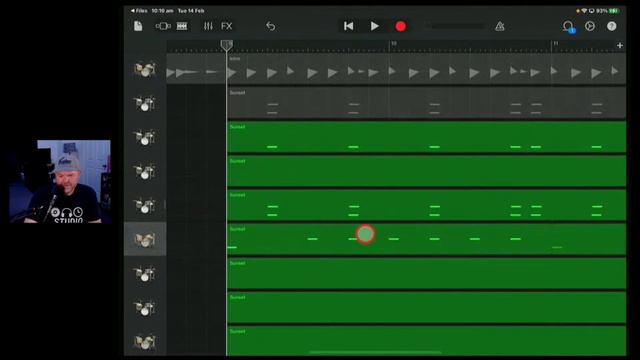Adjust the master volume slider

455,26
